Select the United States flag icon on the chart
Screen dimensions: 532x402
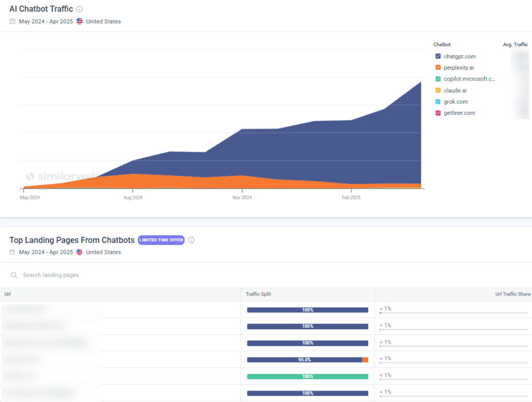pos(79,21)
